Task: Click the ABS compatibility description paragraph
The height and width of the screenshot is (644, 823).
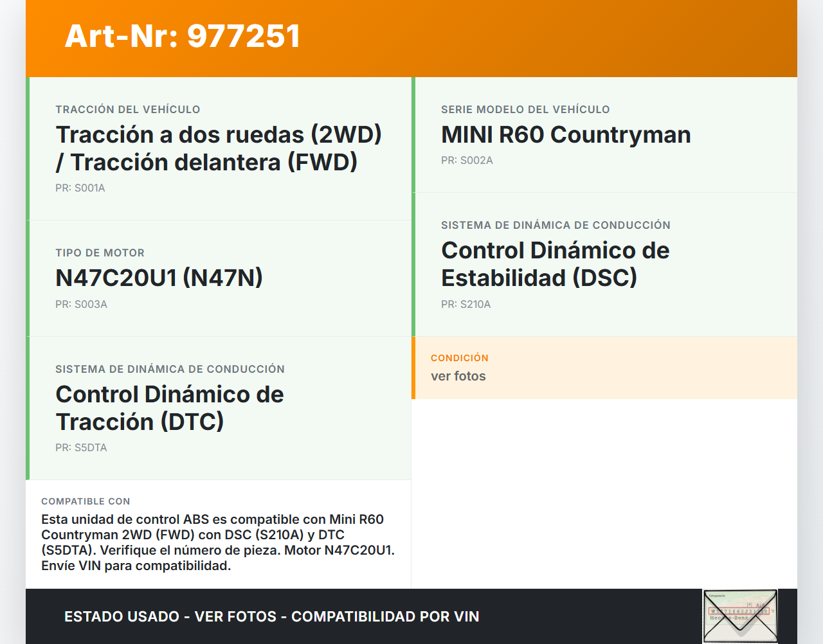Action: tap(218, 542)
